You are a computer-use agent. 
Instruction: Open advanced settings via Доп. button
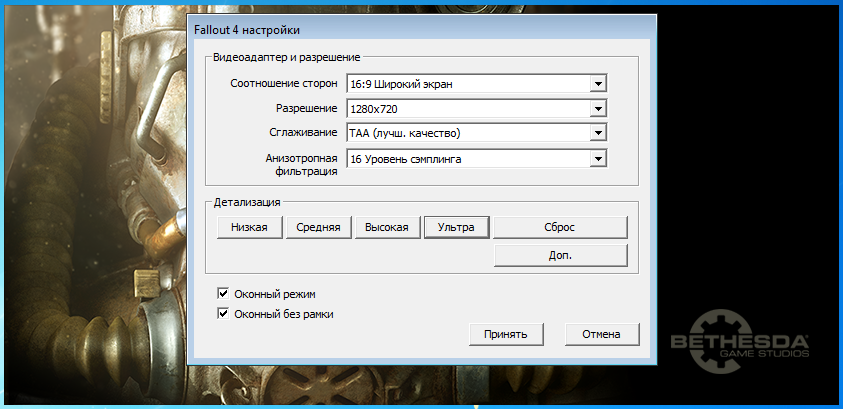tap(560, 256)
